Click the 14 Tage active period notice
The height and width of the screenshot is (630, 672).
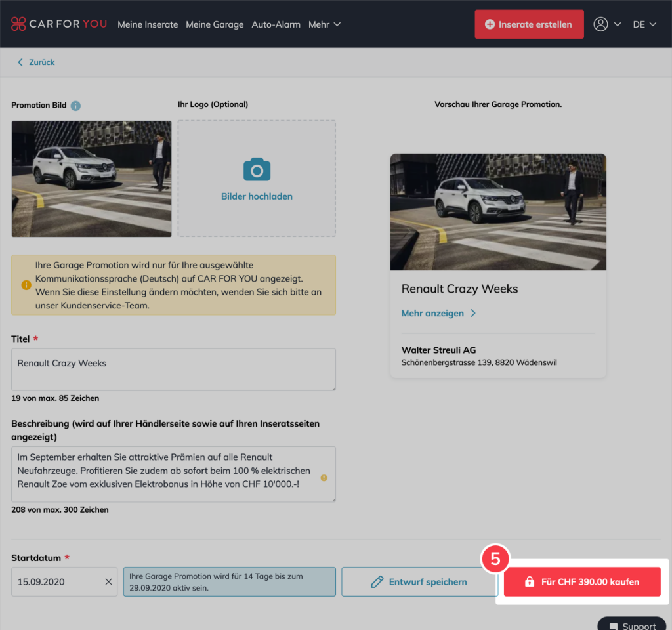(229, 581)
